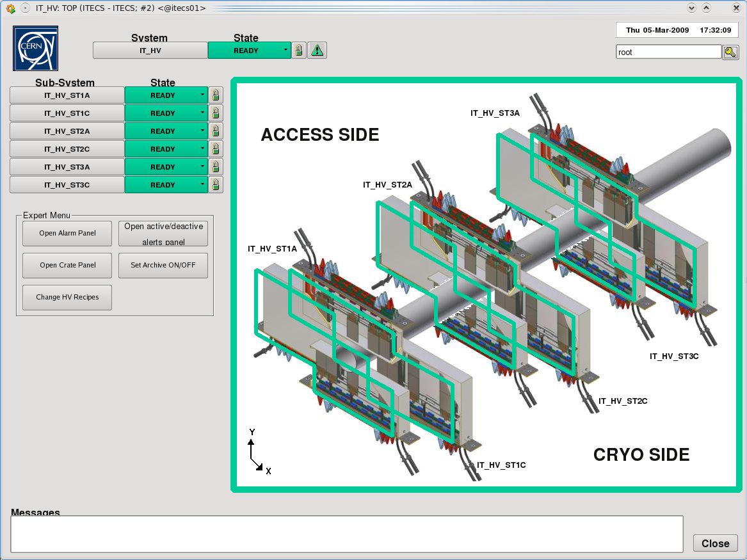The height and width of the screenshot is (560, 747).
Task: Click the lock icon for IT_HV_ST3A
Action: coord(216,167)
